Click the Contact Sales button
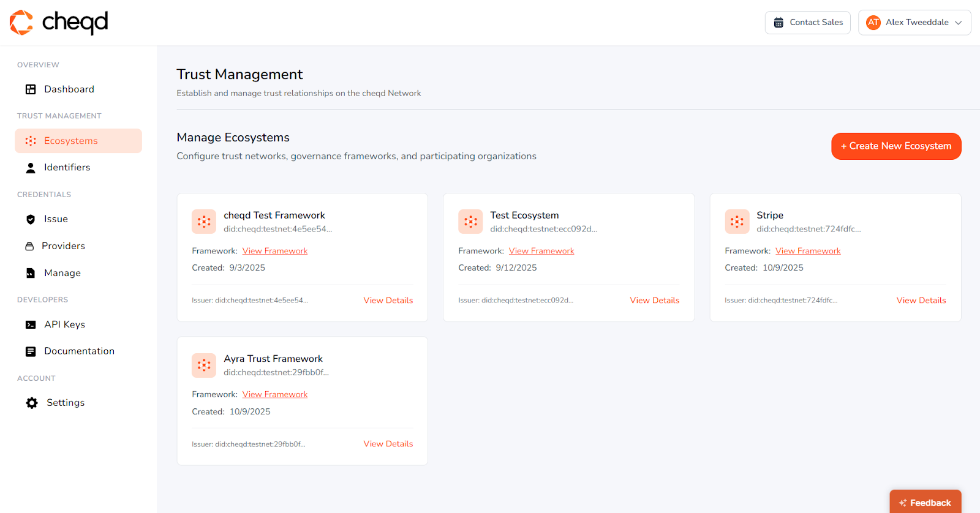The height and width of the screenshot is (513, 980). (807, 23)
